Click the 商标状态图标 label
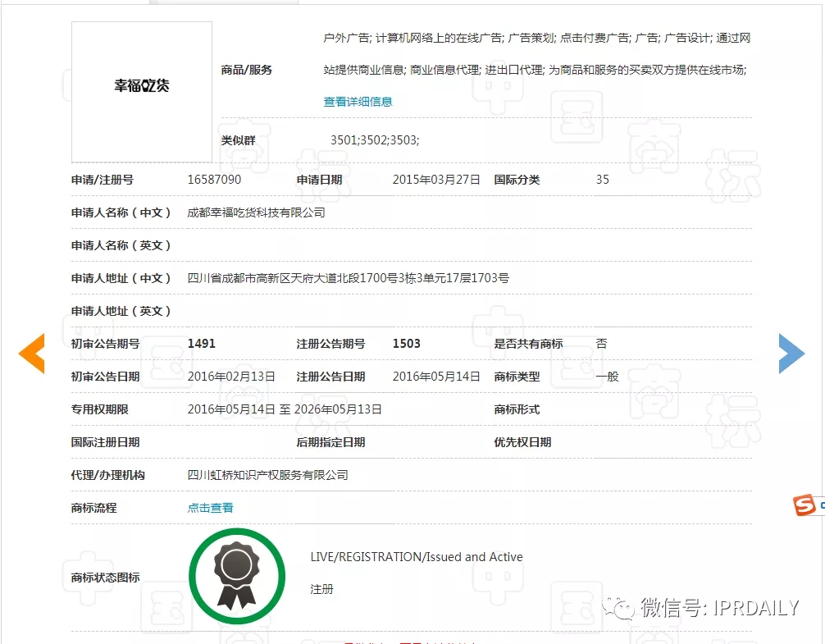Image resolution: width=825 pixels, height=644 pixels. (105, 578)
